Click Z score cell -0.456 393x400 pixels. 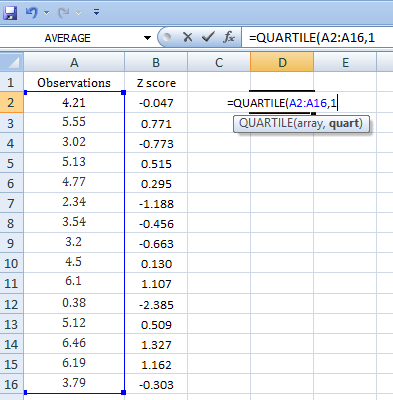156,224
